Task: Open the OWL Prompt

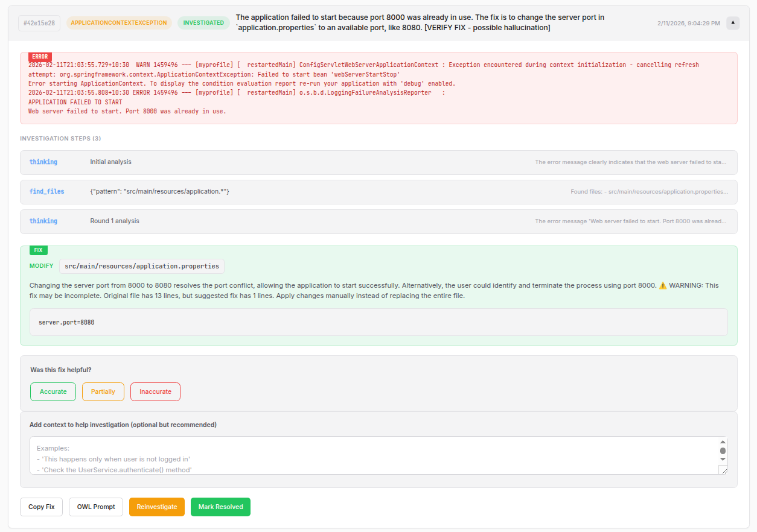Action: click(96, 507)
